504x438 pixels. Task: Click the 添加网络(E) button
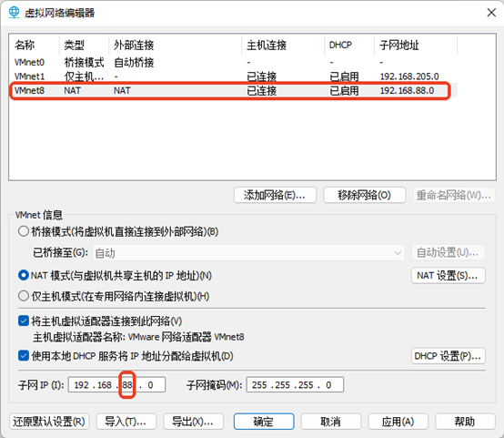pyautogui.click(x=275, y=195)
